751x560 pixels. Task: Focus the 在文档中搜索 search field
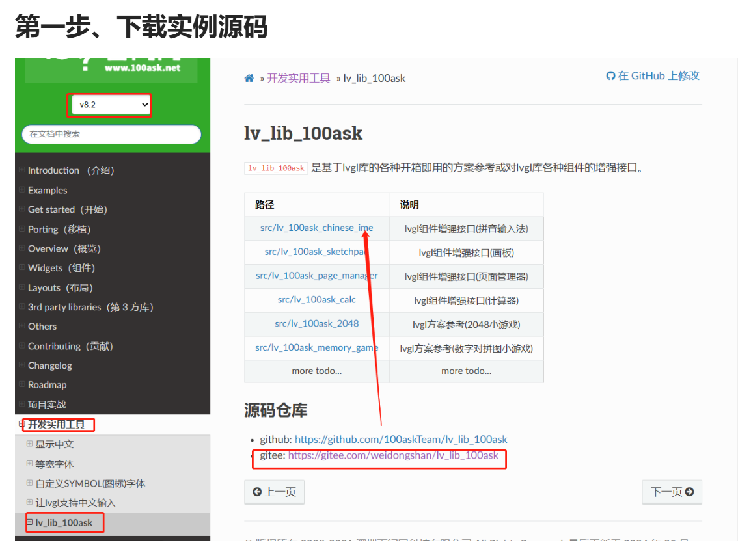(111, 134)
